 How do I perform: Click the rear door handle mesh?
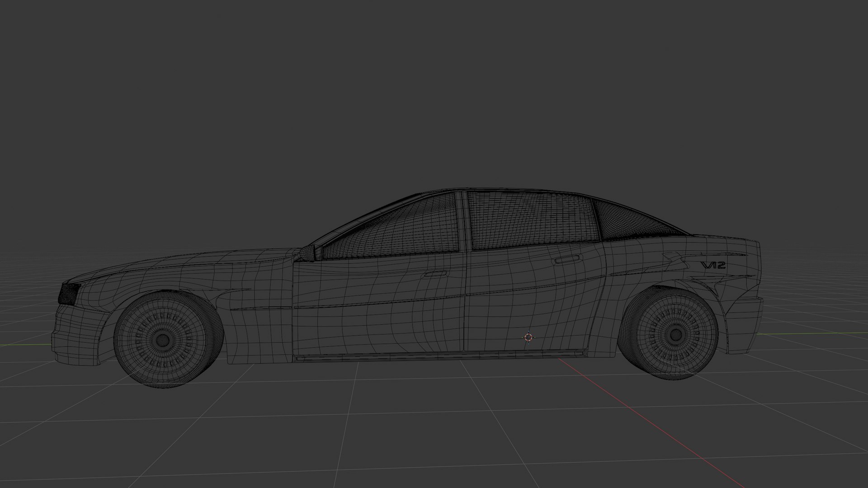point(567,260)
